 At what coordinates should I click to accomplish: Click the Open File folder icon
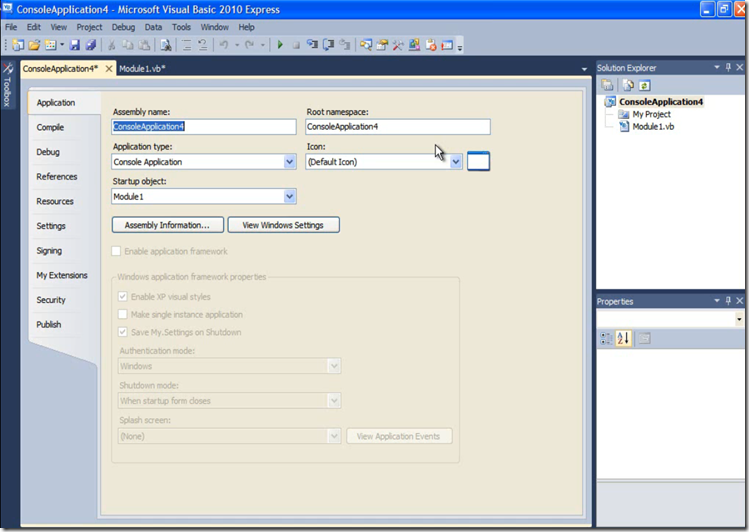click(34, 45)
